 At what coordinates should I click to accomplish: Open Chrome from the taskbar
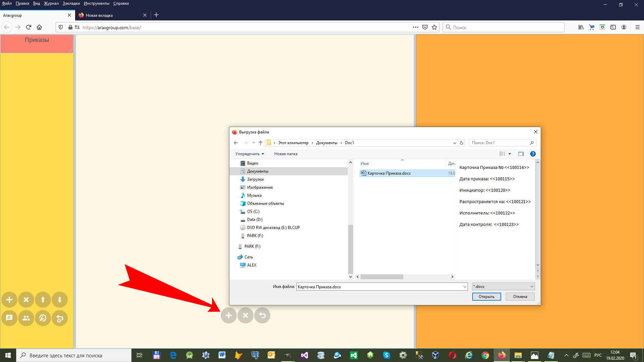pos(485,355)
